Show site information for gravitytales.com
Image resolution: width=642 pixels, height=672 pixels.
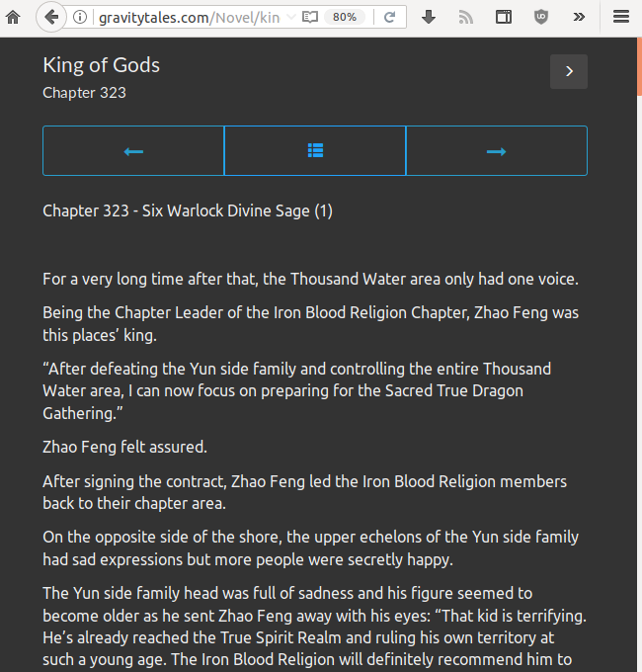pos(80,17)
